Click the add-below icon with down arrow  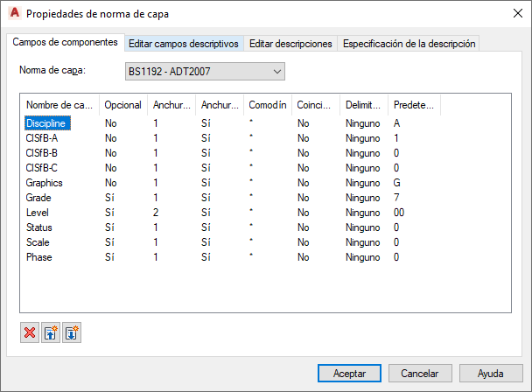pyautogui.click(x=72, y=333)
